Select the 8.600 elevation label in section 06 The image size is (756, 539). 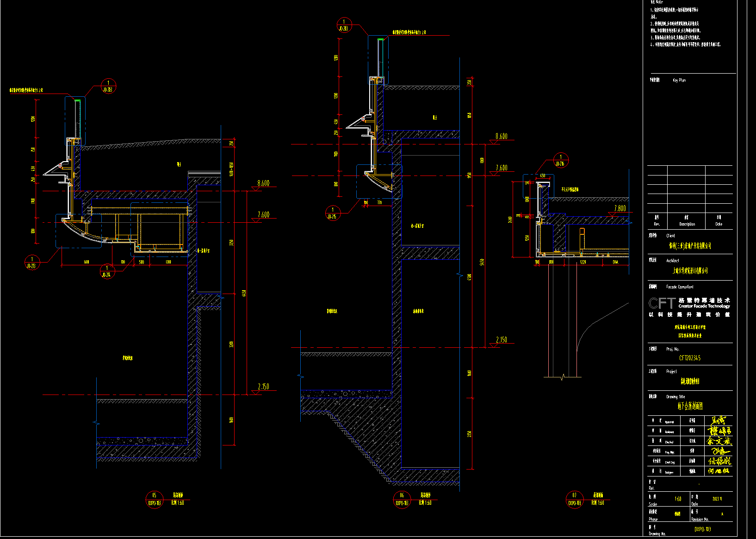click(502, 136)
